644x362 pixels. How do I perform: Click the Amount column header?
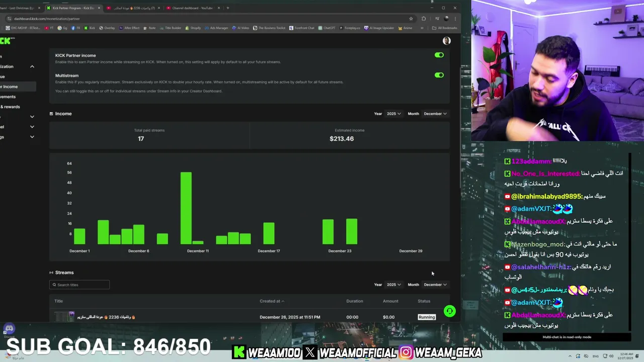coord(390,301)
